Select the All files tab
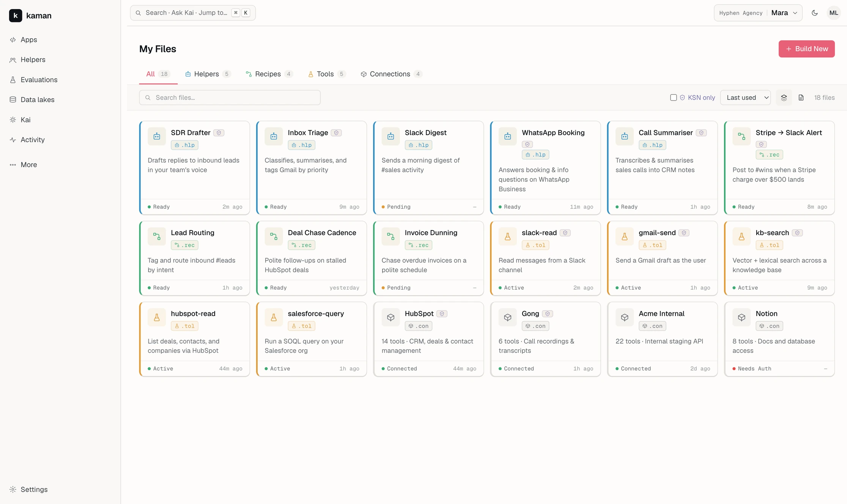847x504 pixels. (x=158, y=74)
